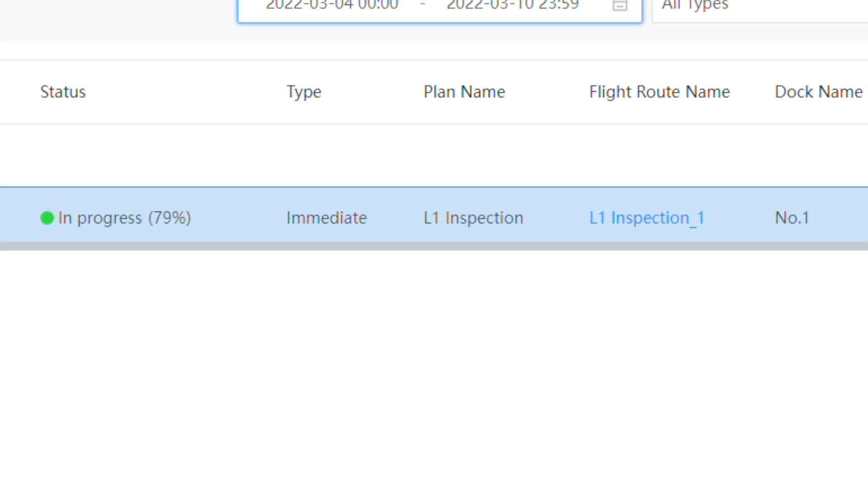Click the Dock Name column header
The height and width of the screenshot is (488, 868).
(819, 92)
